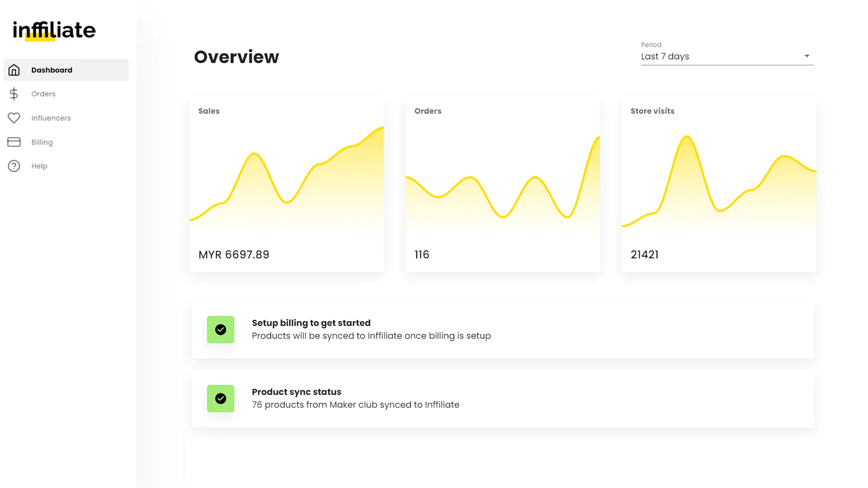Click the 76 products synced message
868x488 pixels.
(355, 405)
